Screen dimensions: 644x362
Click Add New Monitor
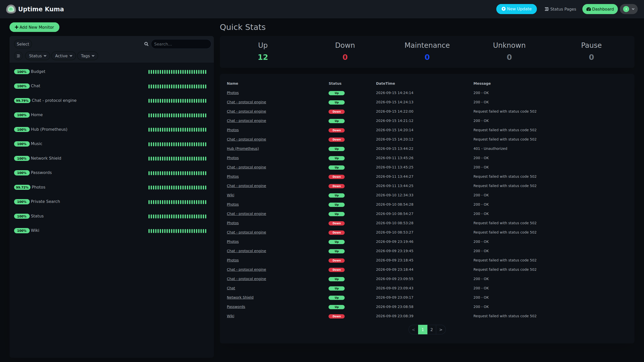(x=34, y=27)
